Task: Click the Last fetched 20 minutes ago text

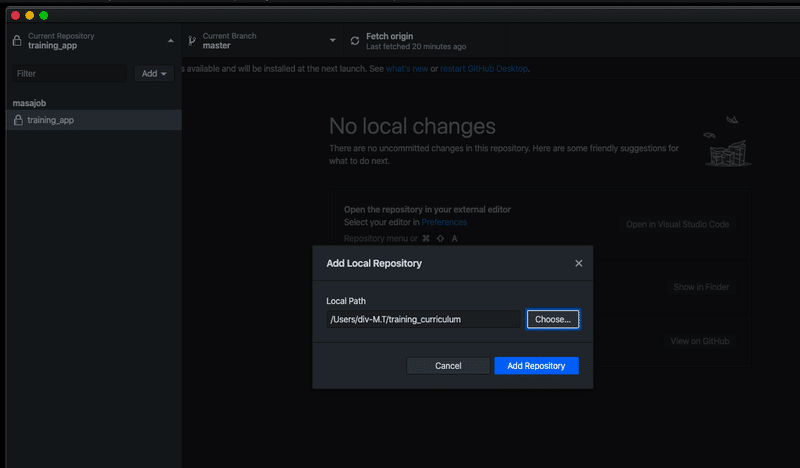Action: [416, 46]
